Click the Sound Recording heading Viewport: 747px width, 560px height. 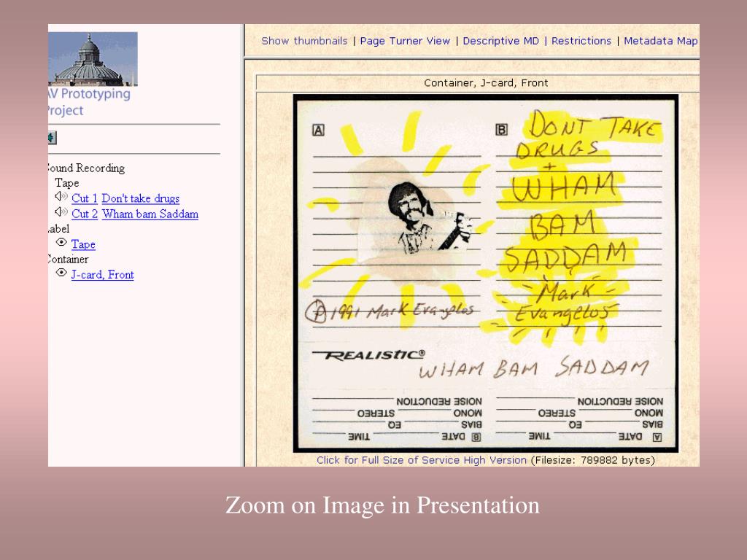[86, 168]
